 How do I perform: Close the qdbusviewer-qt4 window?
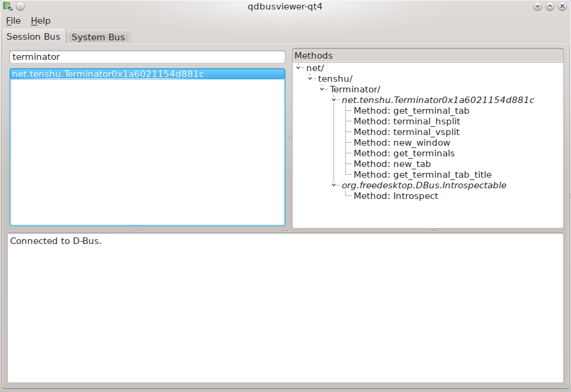(562, 6)
